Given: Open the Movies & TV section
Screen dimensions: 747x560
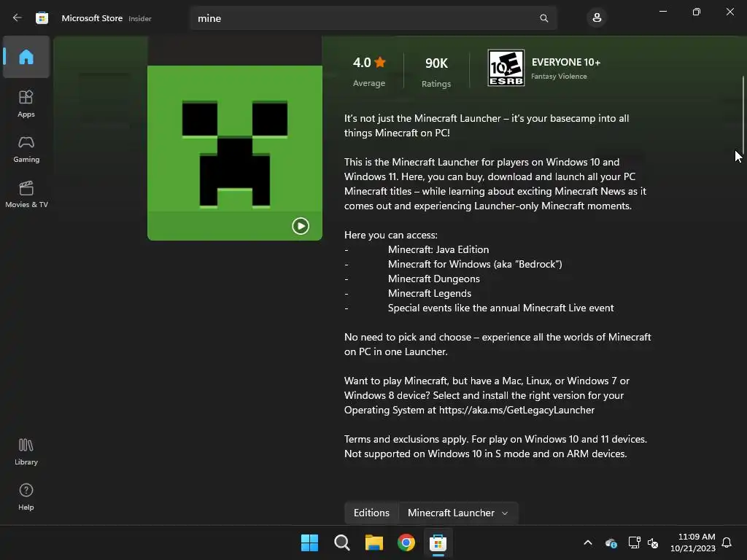Looking at the screenshot, I should tap(26, 194).
